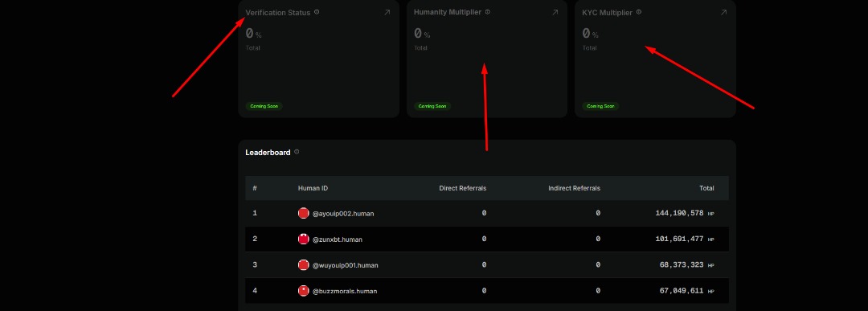Viewport: 868px width, 311px height.
Task: Click the KYC Multiplier title
Action: pyautogui.click(x=608, y=12)
